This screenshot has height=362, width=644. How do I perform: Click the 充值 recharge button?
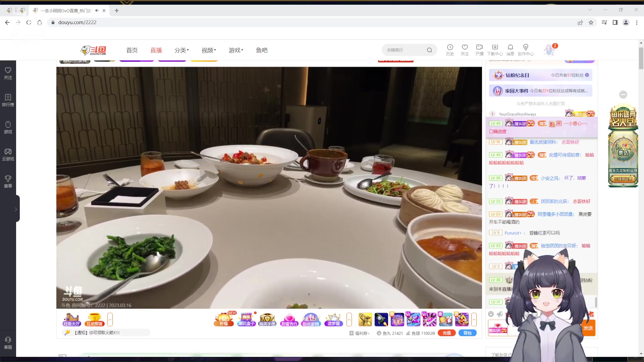click(446, 333)
